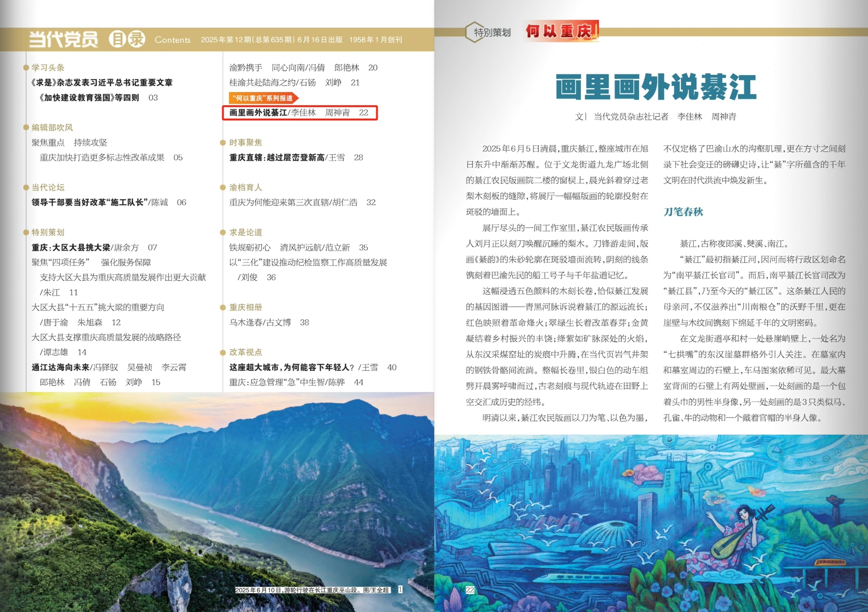The image size is (868, 612).
Task: Click the highlighted 画里画外说綦江 contents entry
Action: (299, 113)
